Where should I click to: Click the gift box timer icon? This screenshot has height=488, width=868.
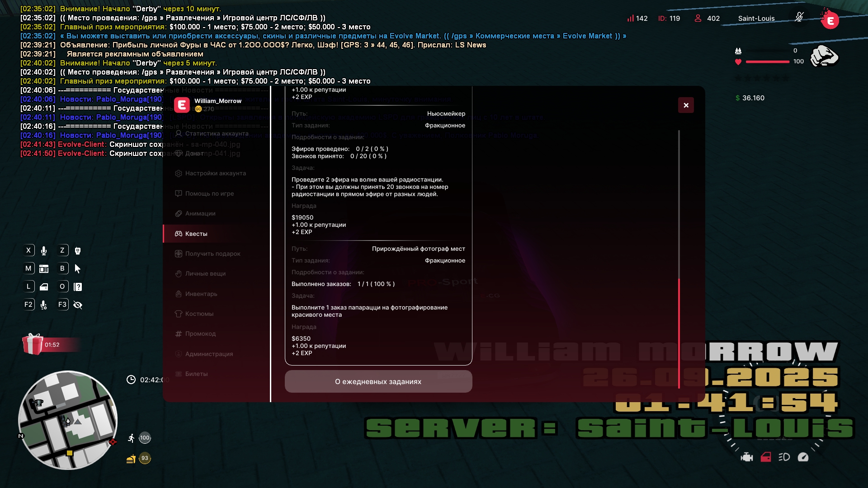point(33,344)
